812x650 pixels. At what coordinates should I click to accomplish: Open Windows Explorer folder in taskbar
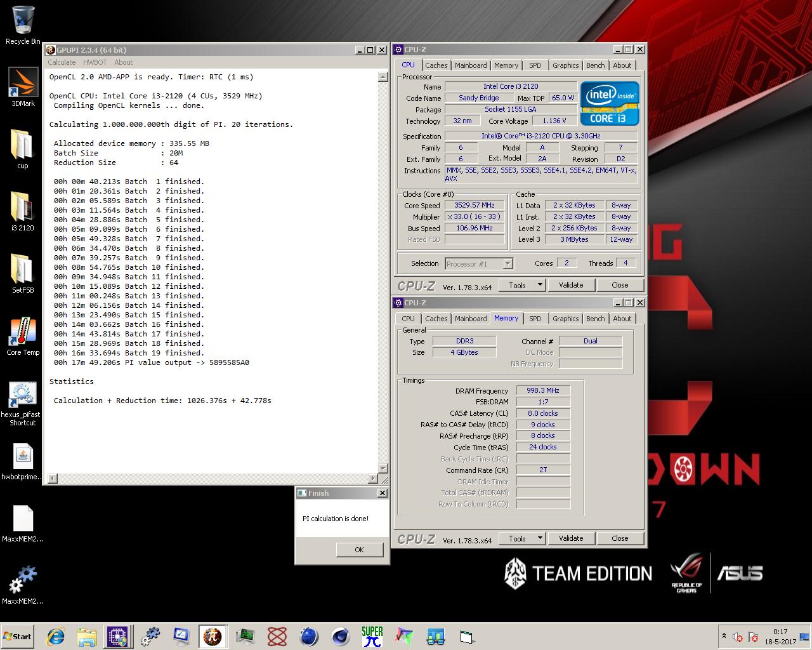click(87, 636)
